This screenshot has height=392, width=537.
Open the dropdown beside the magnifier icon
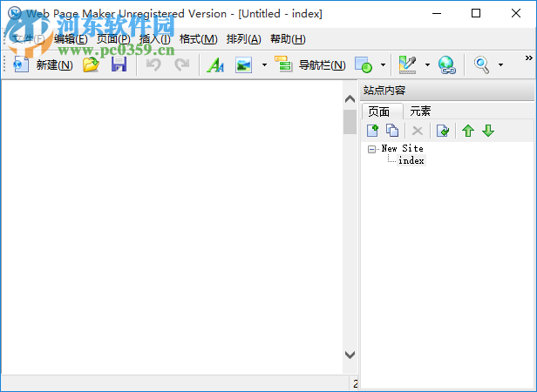pos(500,64)
